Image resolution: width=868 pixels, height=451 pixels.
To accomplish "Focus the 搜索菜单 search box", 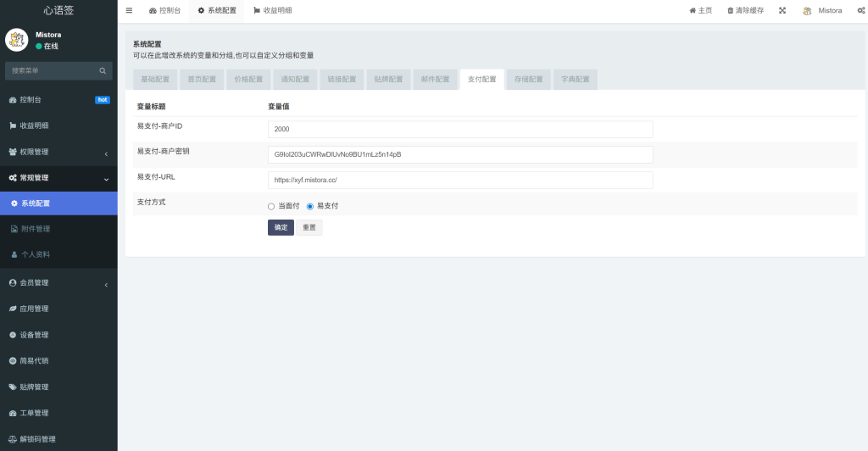I will point(52,71).
